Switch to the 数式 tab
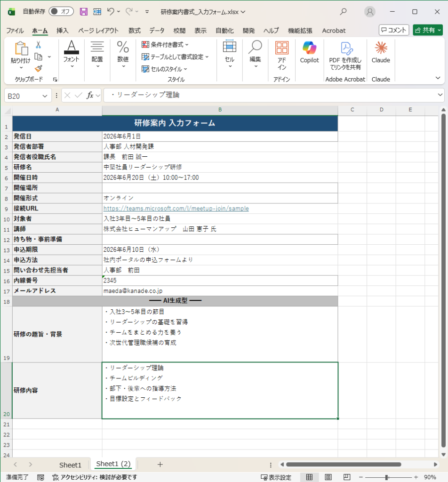The height and width of the screenshot is (482, 448). pos(134,31)
